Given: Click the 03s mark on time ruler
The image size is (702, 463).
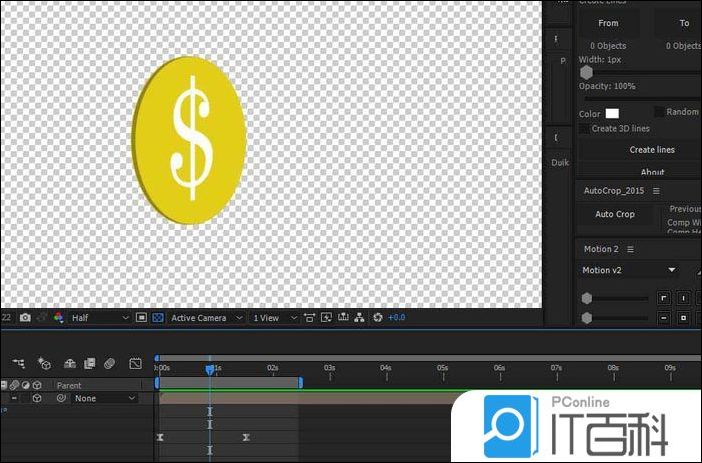Looking at the screenshot, I should (x=330, y=368).
